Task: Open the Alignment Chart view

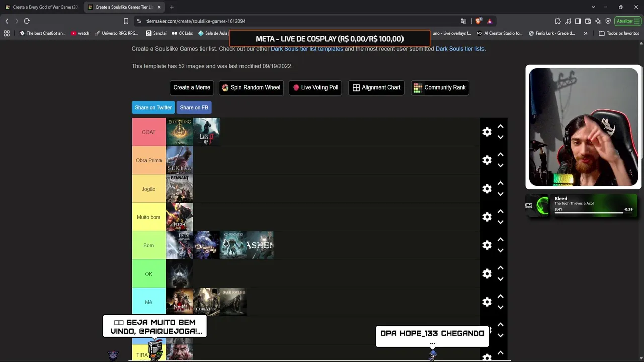Action: click(376, 87)
